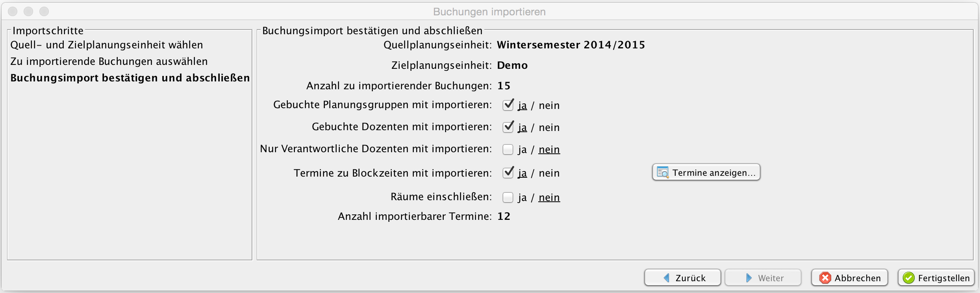
Task: Open the Termine anzeigen dialog
Action: click(x=706, y=172)
